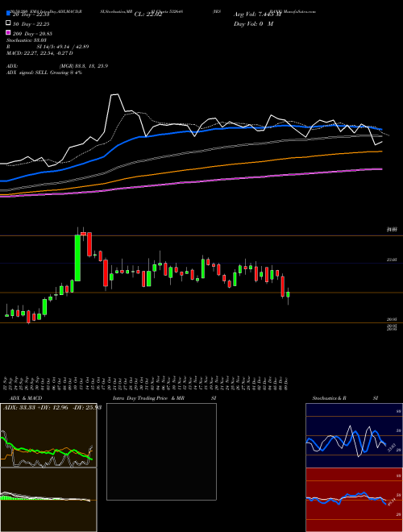Select the '50 Day = 22.25' legend text

pyautogui.click(x=31, y=24)
